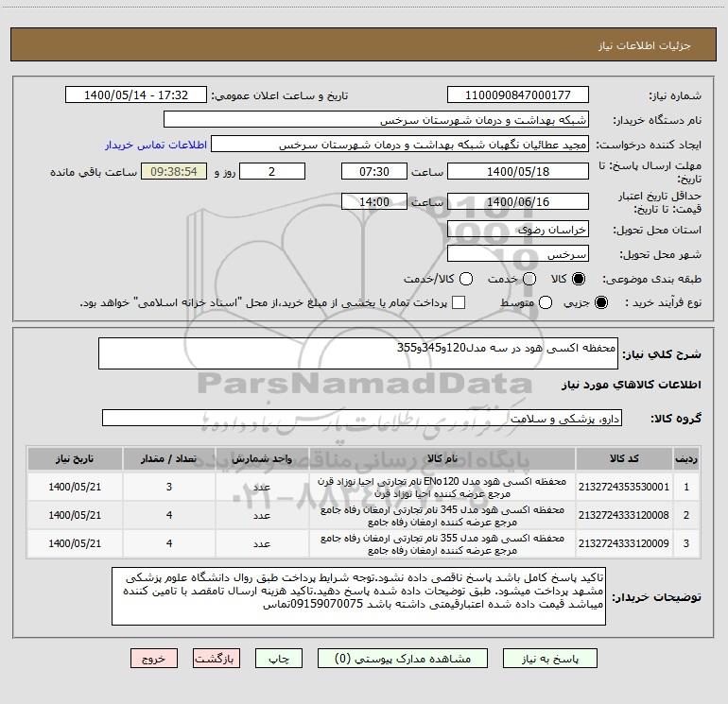Image resolution: width=728 pixels, height=704 pixels.
Task: Click the validity time field 14:00
Action: pos(374,201)
